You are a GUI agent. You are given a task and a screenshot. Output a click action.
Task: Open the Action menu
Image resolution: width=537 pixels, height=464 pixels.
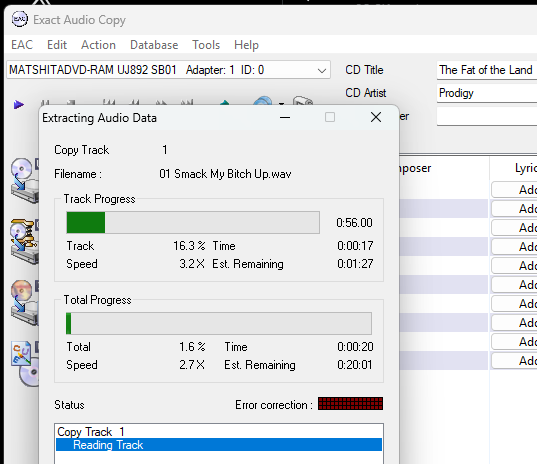point(98,45)
